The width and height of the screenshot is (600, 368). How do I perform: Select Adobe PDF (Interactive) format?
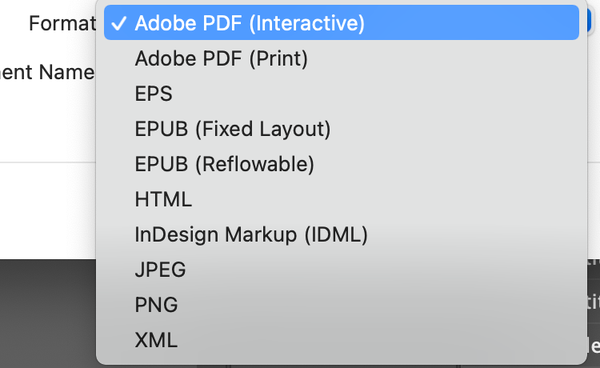[x=341, y=23]
